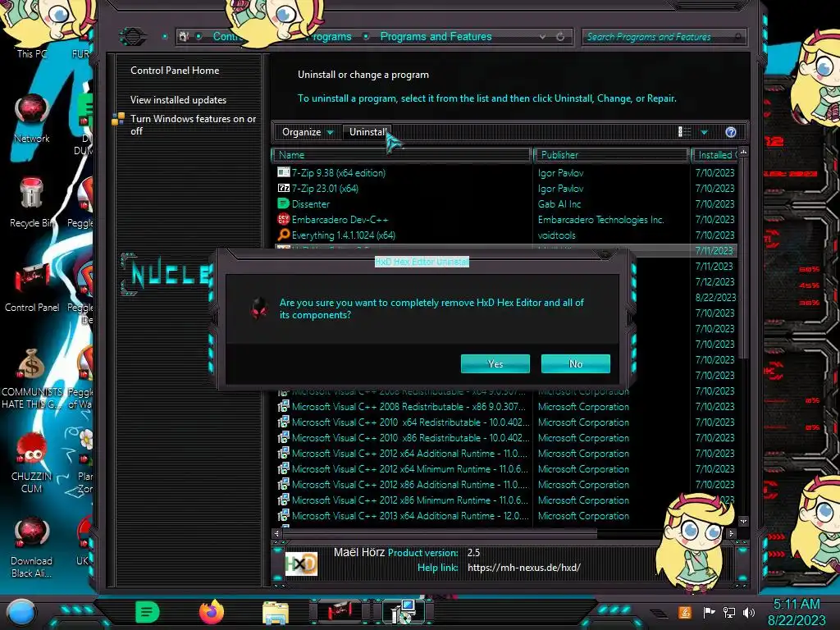This screenshot has height=630, width=840.
Task: Open File Explorer from the taskbar
Action: pyautogui.click(x=276, y=613)
